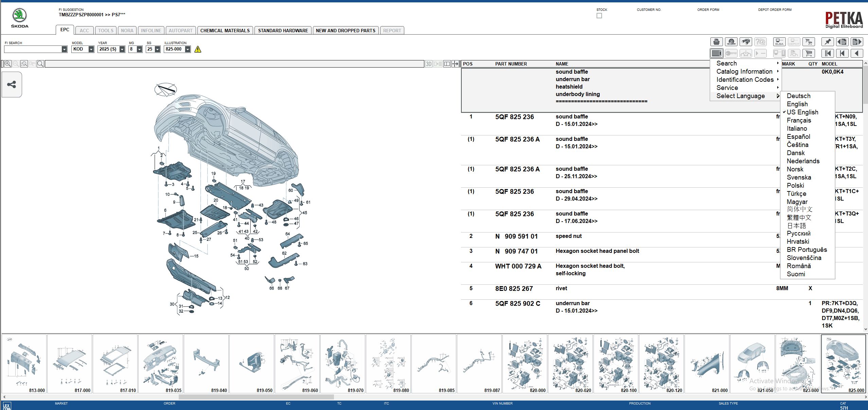
Task: Expand the YEAR dropdown showing 2025 (S)
Action: click(x=122, y=49)
